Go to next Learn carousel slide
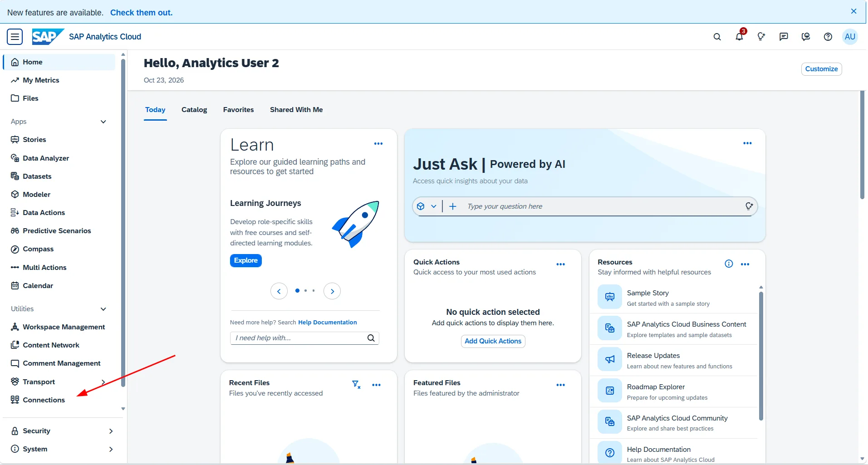Viewport: 868px width, 465px height. click(x=332, y=291)
